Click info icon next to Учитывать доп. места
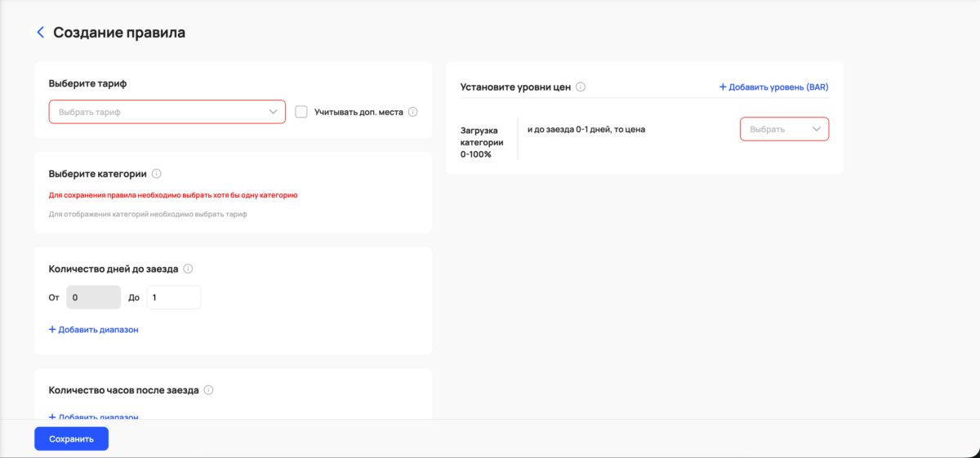 click(x=412, y=112)
